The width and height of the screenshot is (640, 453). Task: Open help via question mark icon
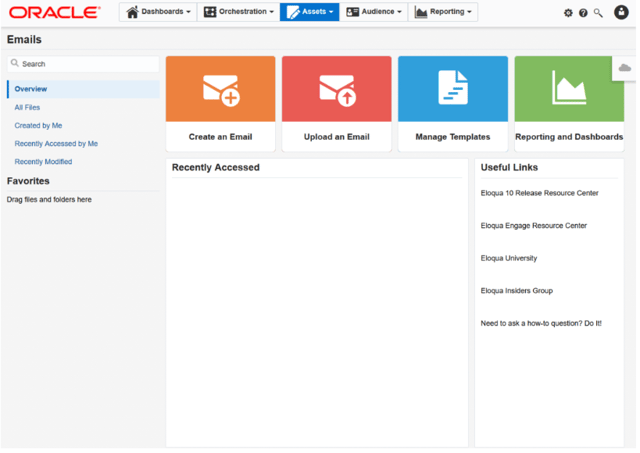click(583, 13)
